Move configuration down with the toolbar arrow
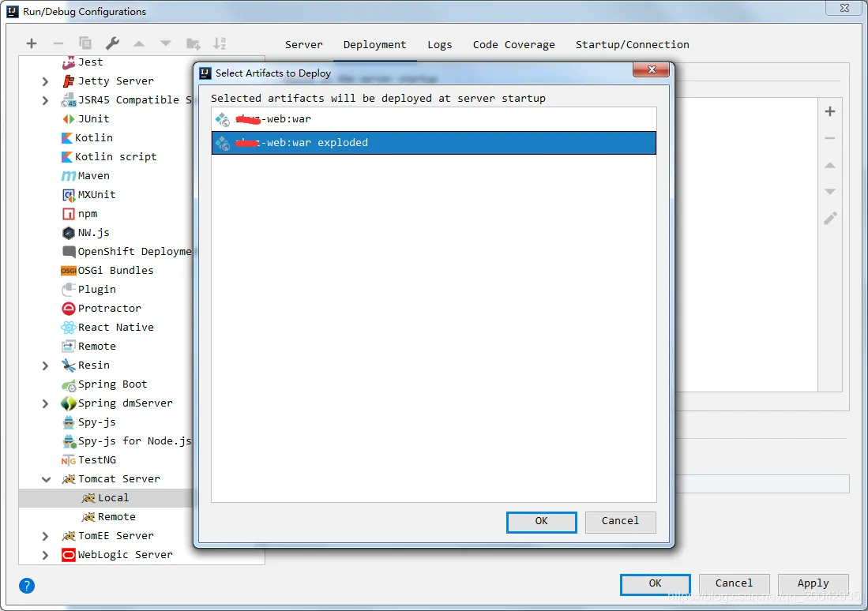 pos(166,43)
